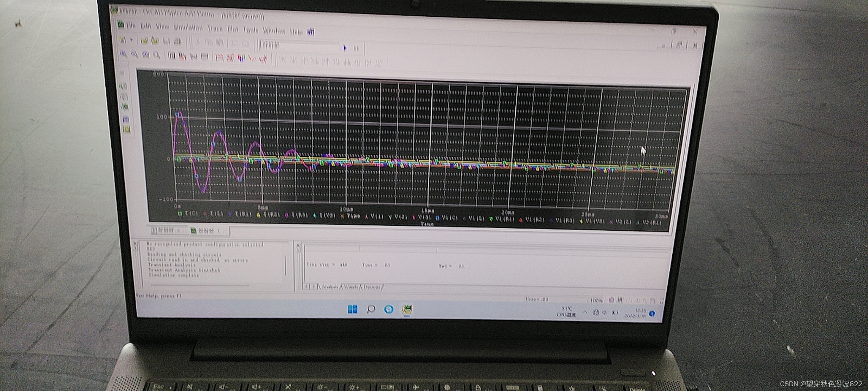Click the taskbar search icon
The height and width of the screenshot is (391, 868).
tap(371, 309)
